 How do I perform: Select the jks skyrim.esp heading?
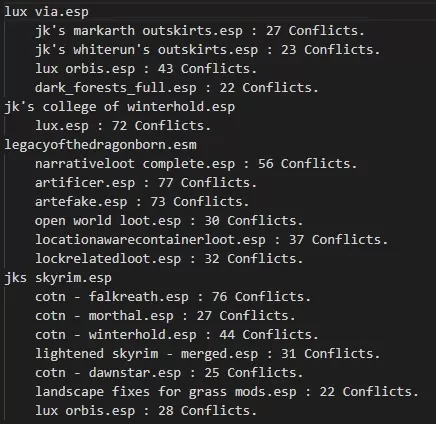coord(58,278)
